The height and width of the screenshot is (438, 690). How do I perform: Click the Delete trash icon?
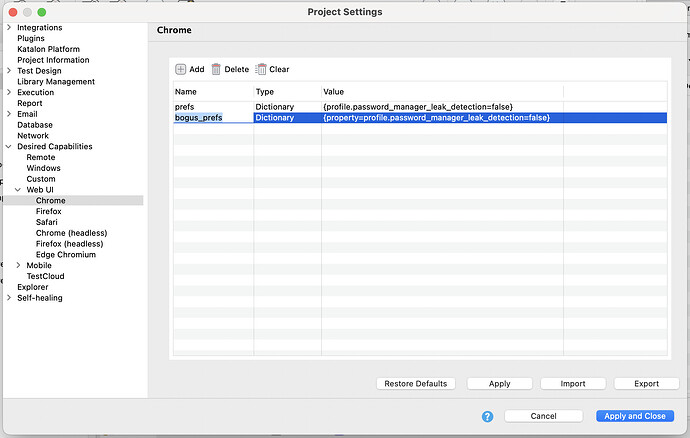[x=216, y=69]
